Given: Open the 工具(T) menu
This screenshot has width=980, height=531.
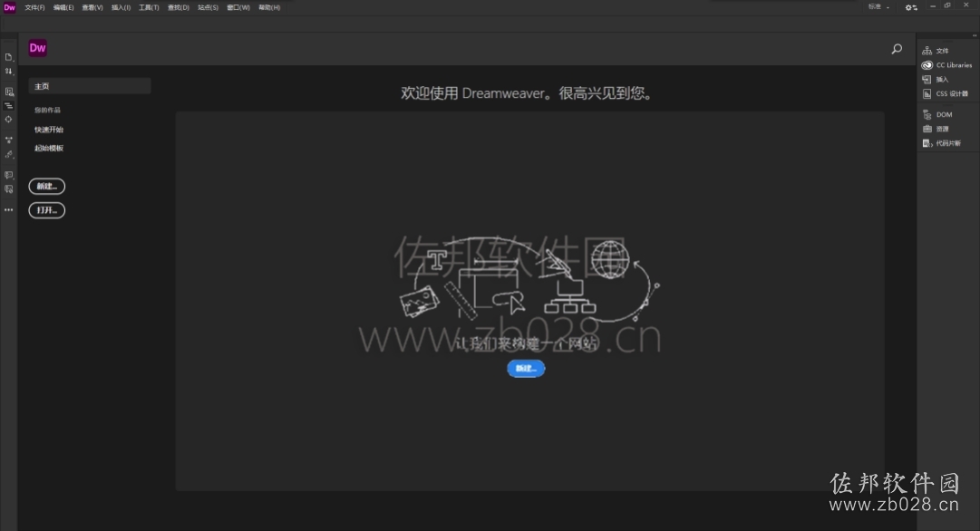Looking at the screenshot, I should tap(149, 7).
